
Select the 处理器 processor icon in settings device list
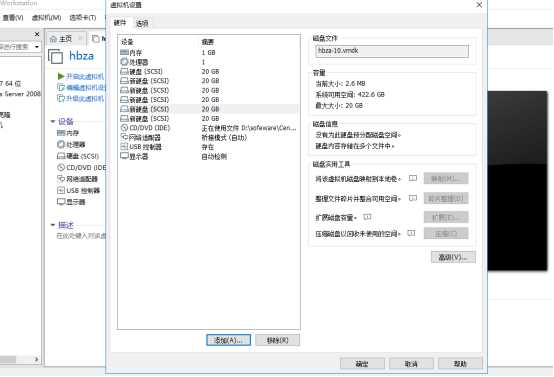(x=124, y=62)
